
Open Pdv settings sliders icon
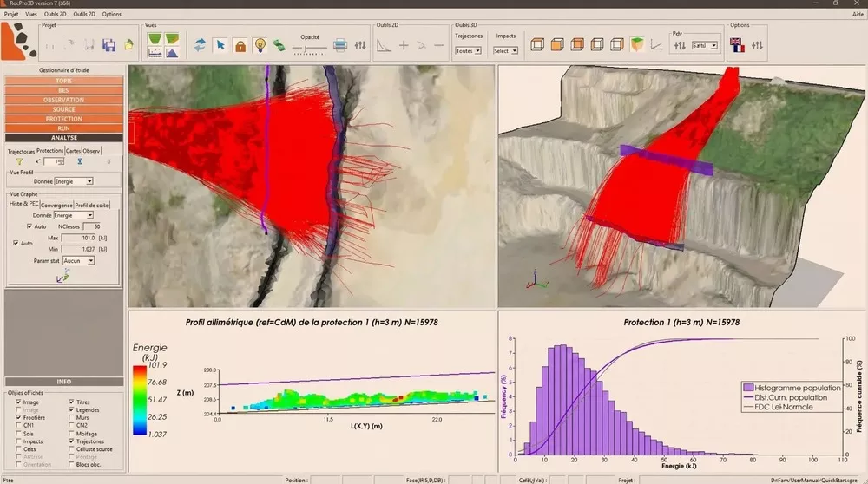pyautogui.click(x=680, y=46)
